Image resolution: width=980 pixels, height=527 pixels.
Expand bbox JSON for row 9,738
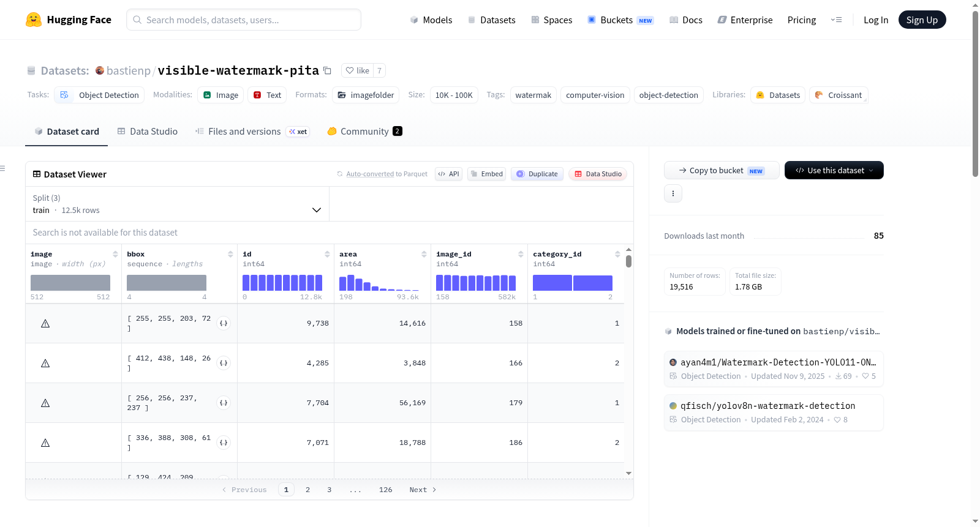(224, 323)
